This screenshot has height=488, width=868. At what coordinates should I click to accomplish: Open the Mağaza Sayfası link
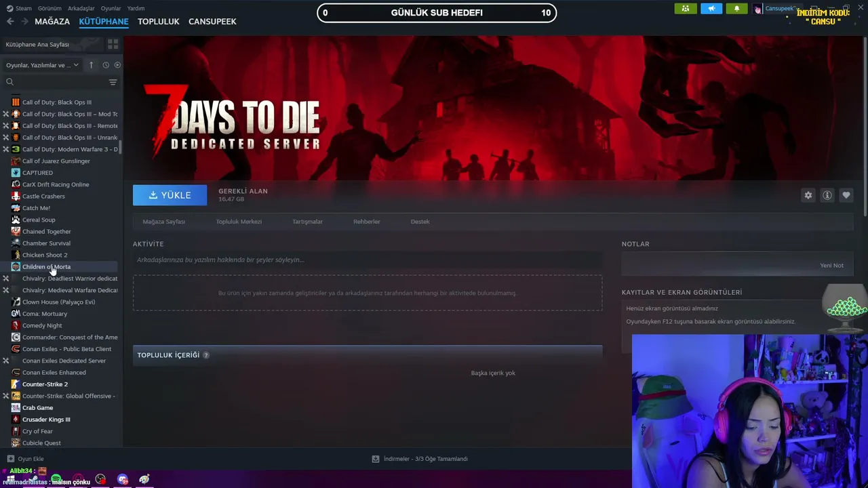[x=163, y=222]
